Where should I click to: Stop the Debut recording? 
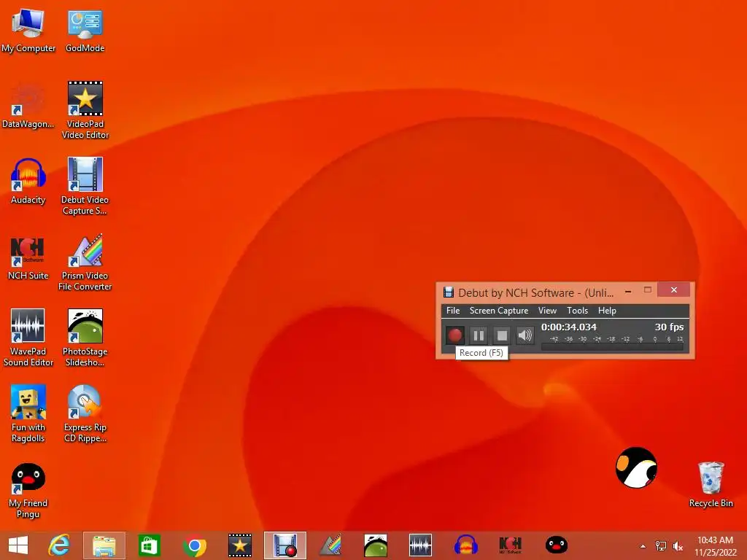[x=502, y=335]
